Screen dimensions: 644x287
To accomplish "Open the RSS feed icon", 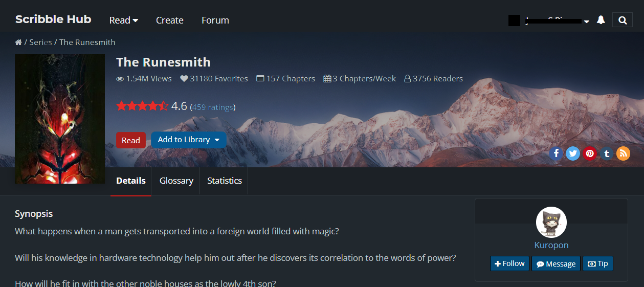I will (x=623, y=153).
